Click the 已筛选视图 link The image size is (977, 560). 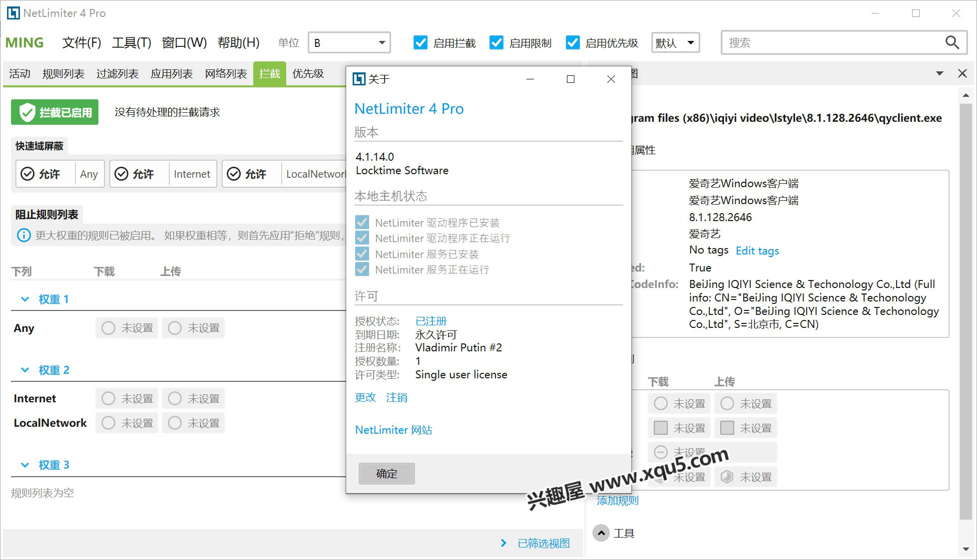point(543,543)
